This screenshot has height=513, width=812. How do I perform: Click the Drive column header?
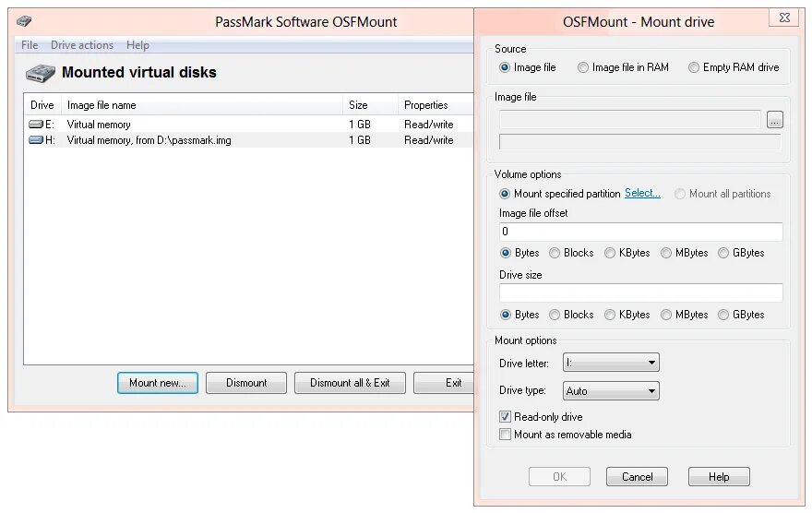[x=42, y=105]
